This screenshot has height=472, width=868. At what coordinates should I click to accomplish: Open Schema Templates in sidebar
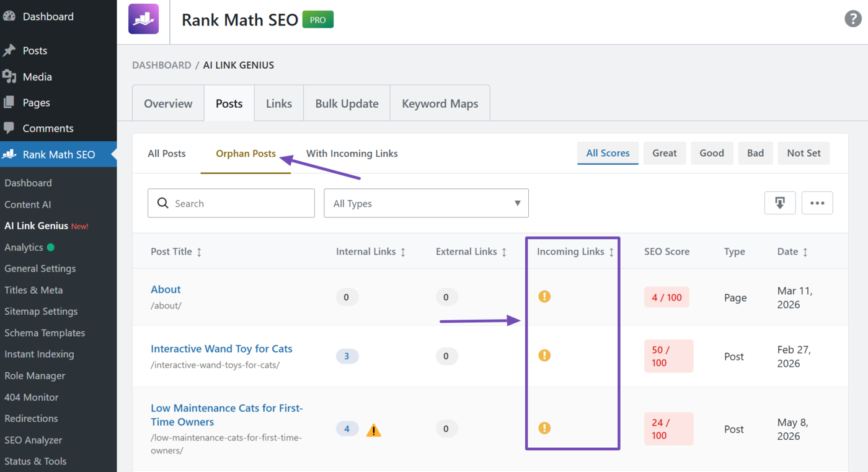(x=45, y=333)
